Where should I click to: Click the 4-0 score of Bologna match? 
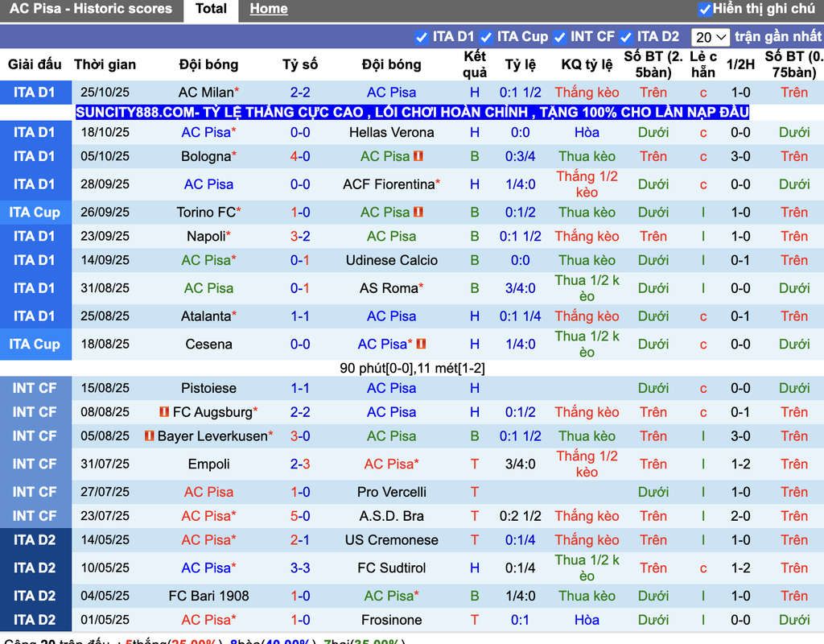[300, 156]
